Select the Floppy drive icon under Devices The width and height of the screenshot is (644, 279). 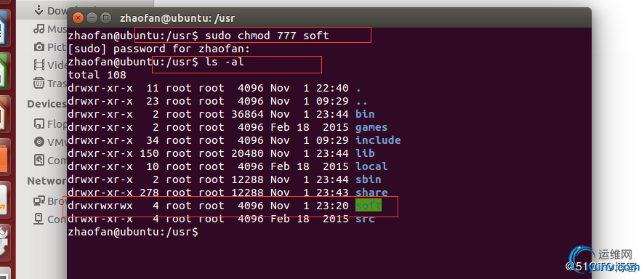pyautogui.click(x=39, y=124)
